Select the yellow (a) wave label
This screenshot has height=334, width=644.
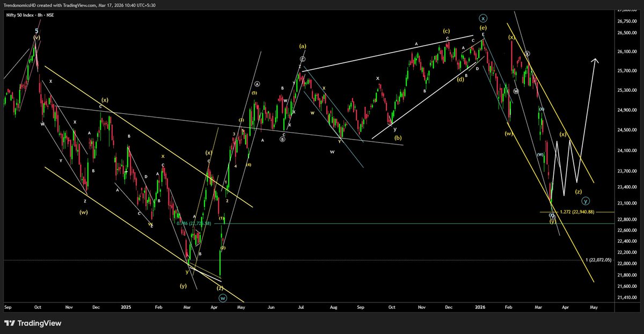click(x=303, y=46)
